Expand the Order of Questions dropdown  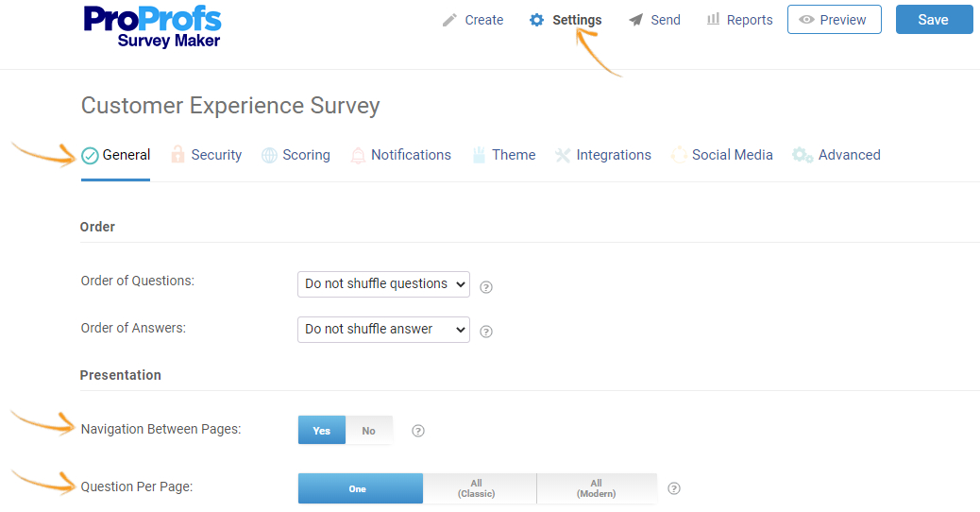[383, 284]
